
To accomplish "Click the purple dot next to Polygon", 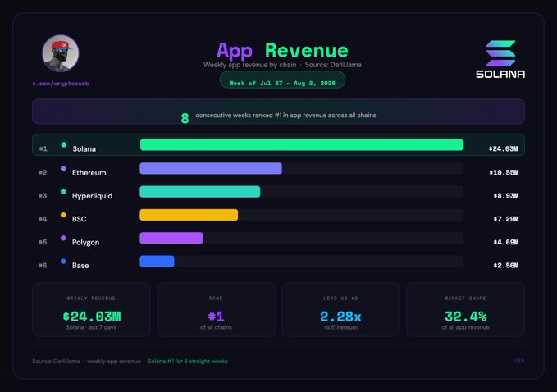I will coord(63,239).
